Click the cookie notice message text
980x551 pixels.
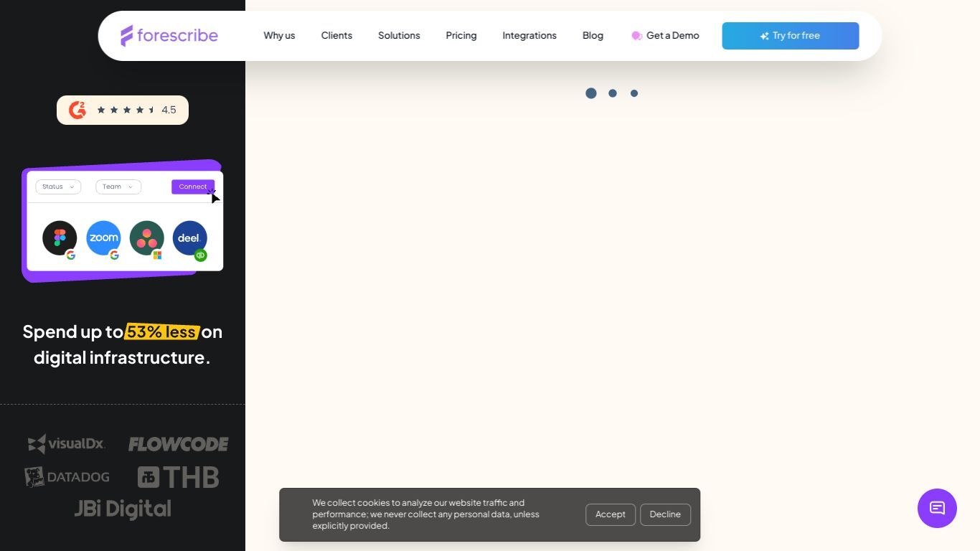pos(425,514)
